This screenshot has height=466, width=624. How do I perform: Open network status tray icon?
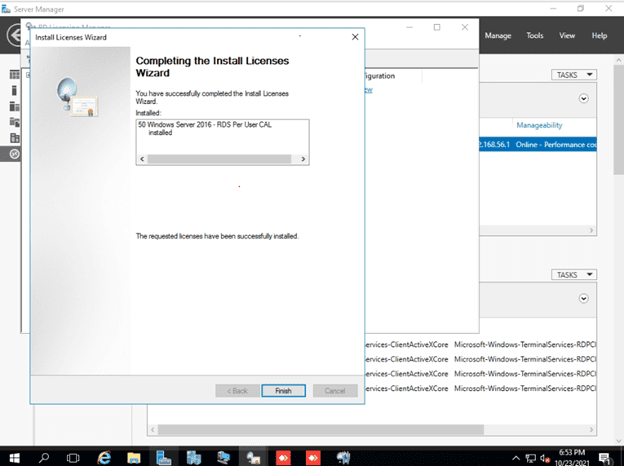point(530,458)
